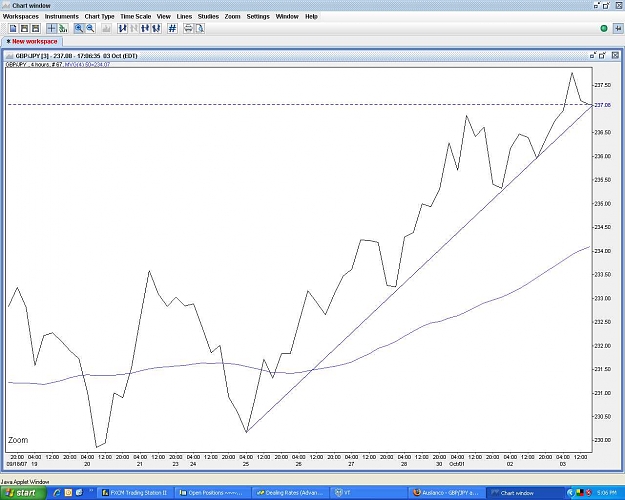Select the zoom out magnifier
Image resolution: width=625 pixels, height=500 pixels.
click(x=90, y=28)
